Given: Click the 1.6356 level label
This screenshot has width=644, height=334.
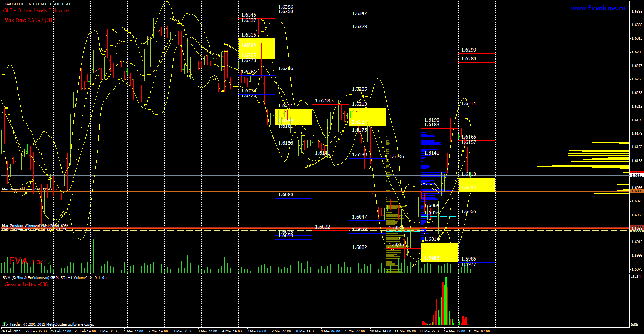Looking at the screenshot, I should (285, 7).
